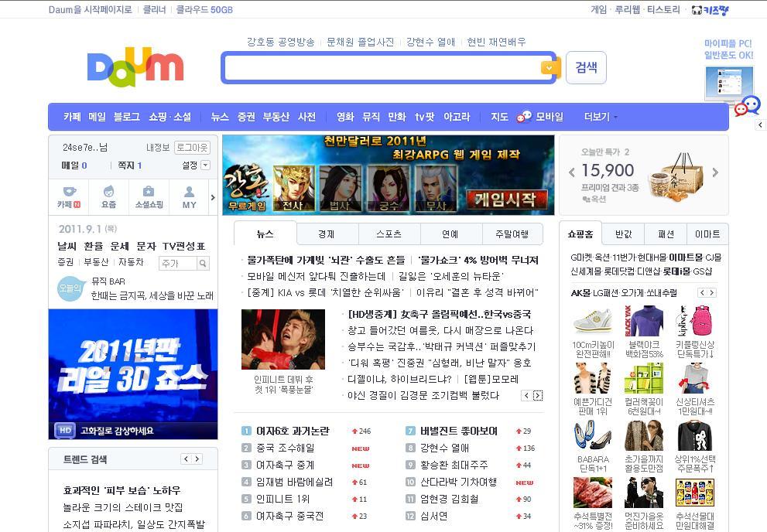
Task: Open the Infinite news photo thumbnail
Action: click(283, 339)
